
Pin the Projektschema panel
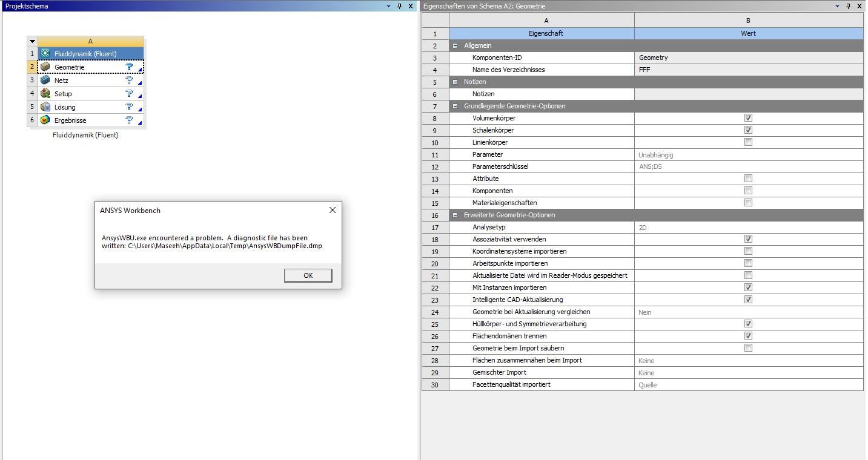400,6
